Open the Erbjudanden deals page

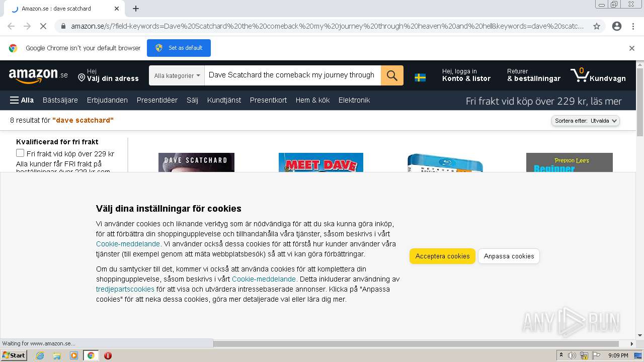(x=107, y=100)
